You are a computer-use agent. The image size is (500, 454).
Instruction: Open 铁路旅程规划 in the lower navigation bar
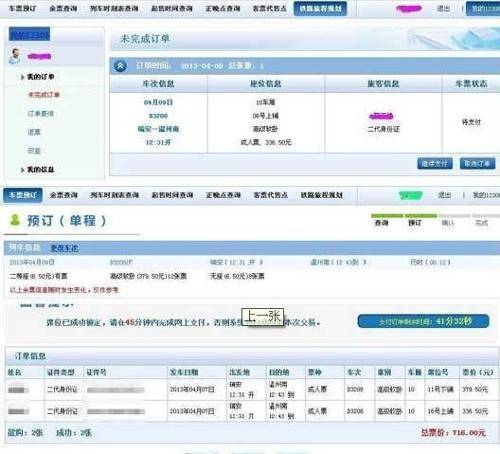pos(322,195)
